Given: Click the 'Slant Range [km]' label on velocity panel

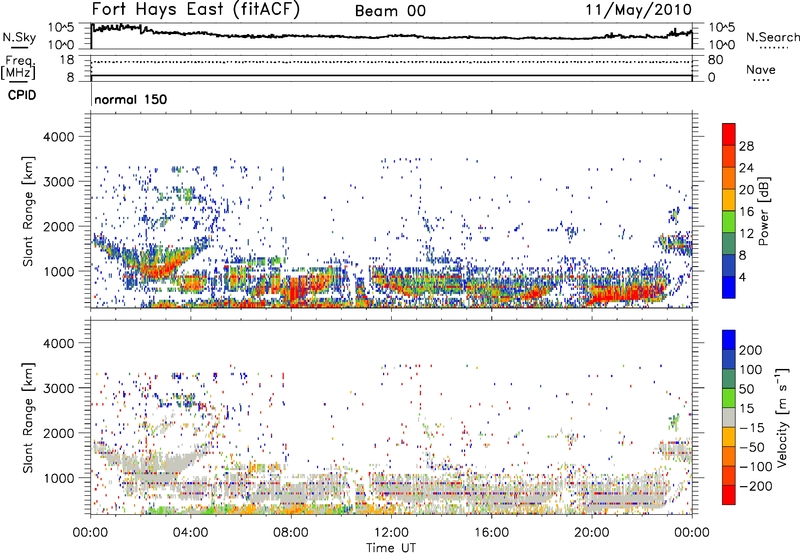Looking at the screenshot, I should (x=28, y=417).
